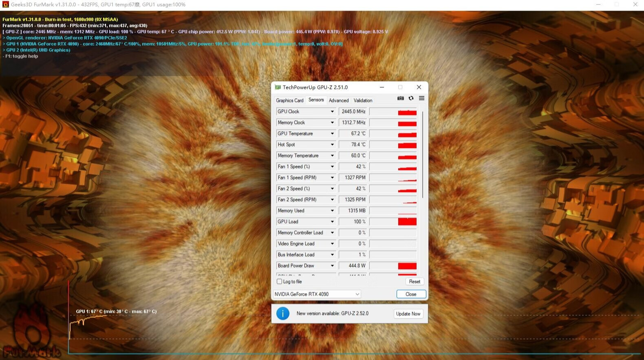The width and height of the screenshot is (644, 360).
Task: Open the Memory Used sensor dropdown
Action: point(332,210)
